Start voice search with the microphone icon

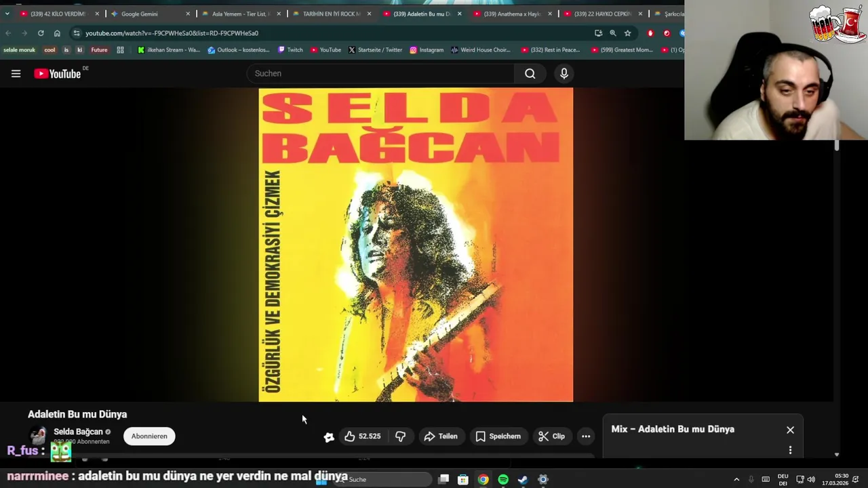pos(564,73)
